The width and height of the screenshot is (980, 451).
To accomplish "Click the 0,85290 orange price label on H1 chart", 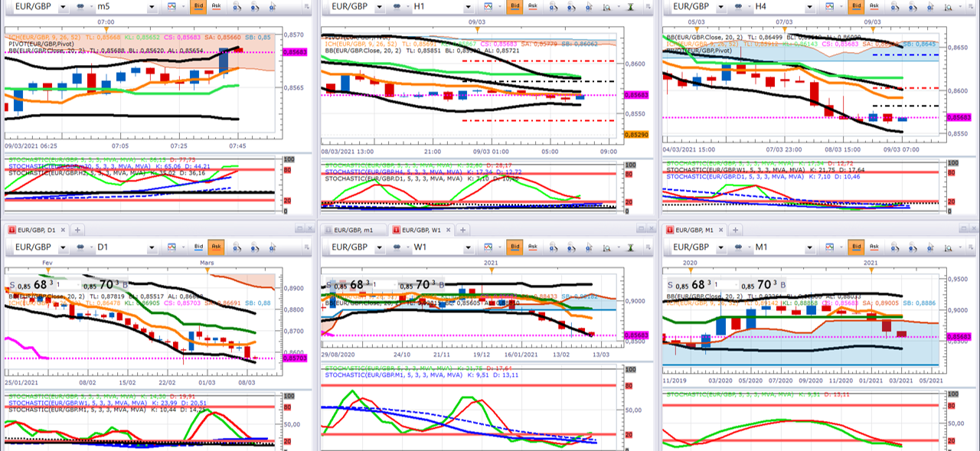I will click(x=637, y=135).
